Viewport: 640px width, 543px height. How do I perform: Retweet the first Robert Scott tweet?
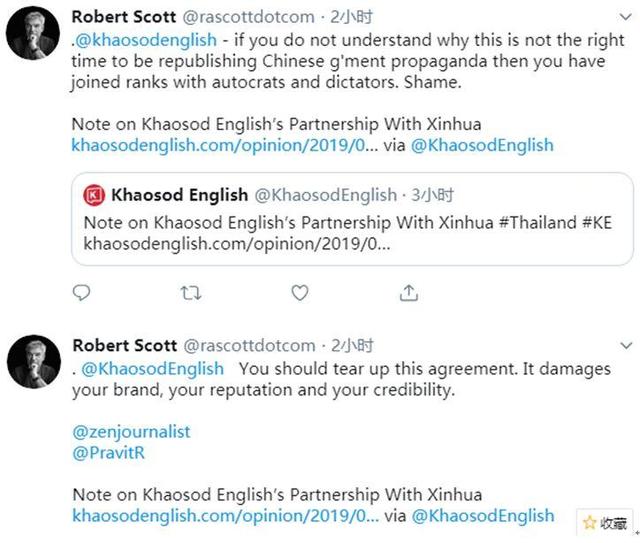click(190, 292)
